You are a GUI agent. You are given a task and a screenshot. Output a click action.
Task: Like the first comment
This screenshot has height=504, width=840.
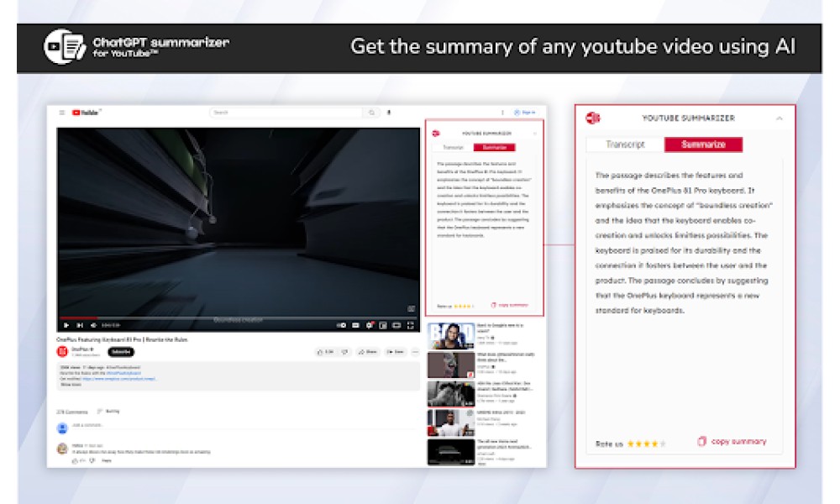75,460
